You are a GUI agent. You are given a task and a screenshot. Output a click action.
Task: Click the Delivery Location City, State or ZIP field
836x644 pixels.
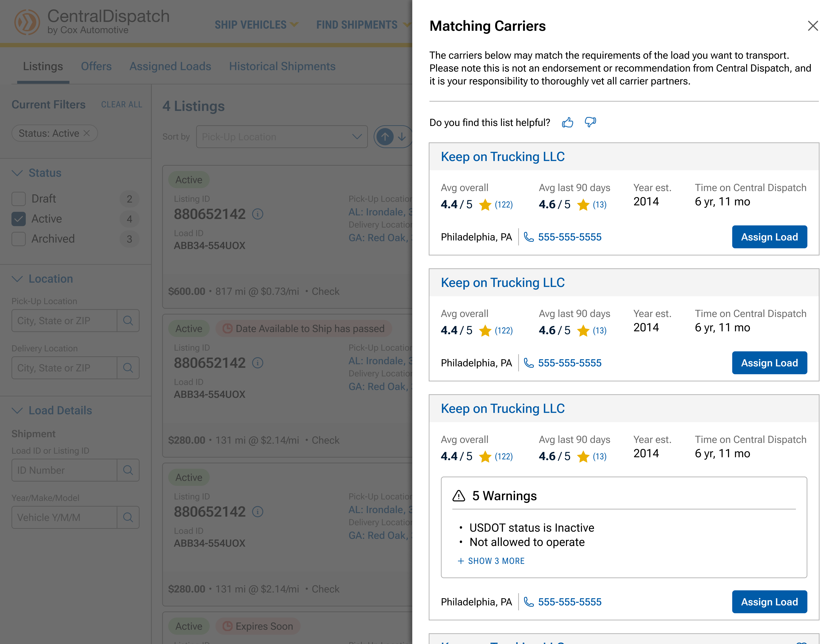tap(64, 368)
